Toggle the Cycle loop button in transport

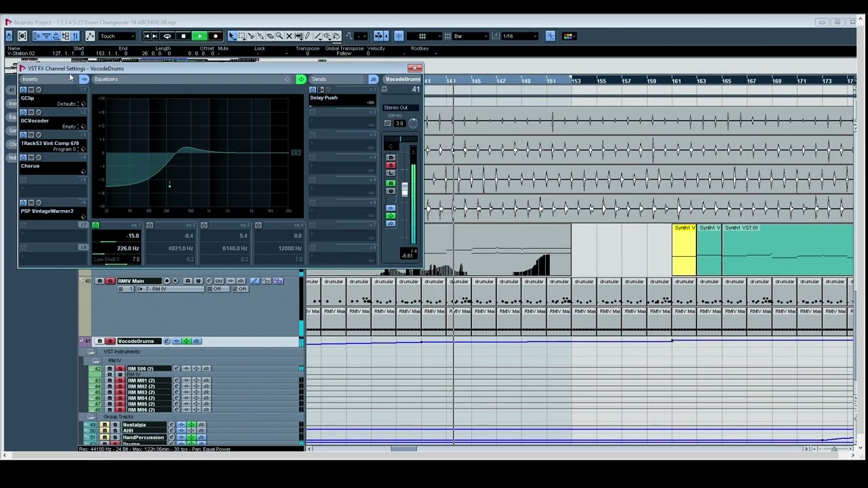point(167,36)
